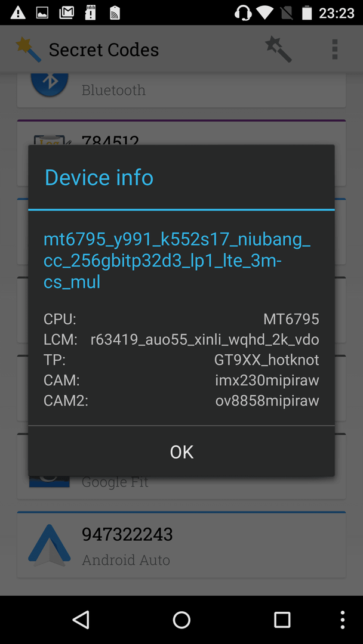The width and height of the screenshot is (363, 644).
Task: Open the three-dot overflow menu
Action: click(x=334, y=49)
